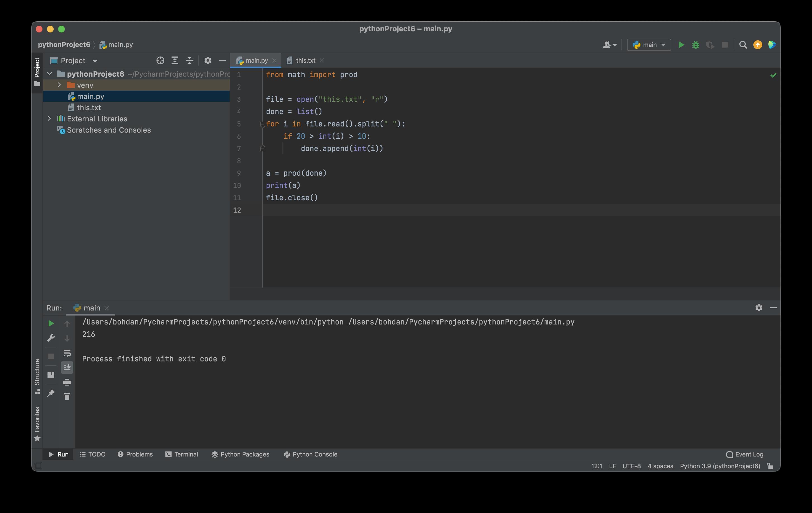The width and height of the screenshot is (812, 513).
Task: Print run output with printer icon
Action: pyautogui.click(x=67, y=382)
